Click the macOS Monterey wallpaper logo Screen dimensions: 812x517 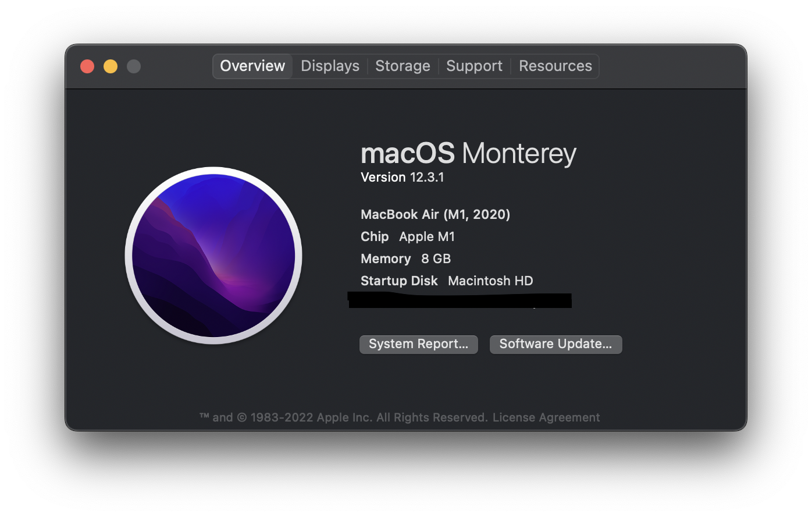pos(213,256)
